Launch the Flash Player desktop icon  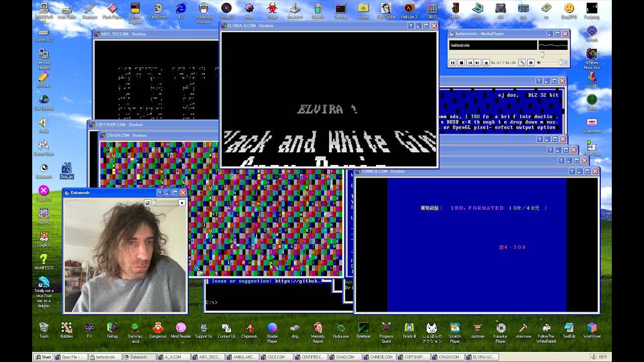pyautogui.click(x=113, y=11)
